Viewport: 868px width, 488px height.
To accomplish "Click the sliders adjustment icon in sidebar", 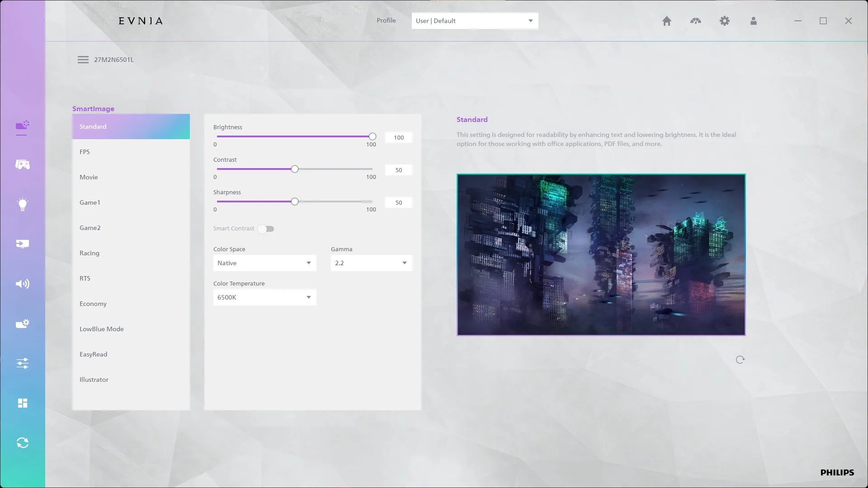I will [23, 363].
